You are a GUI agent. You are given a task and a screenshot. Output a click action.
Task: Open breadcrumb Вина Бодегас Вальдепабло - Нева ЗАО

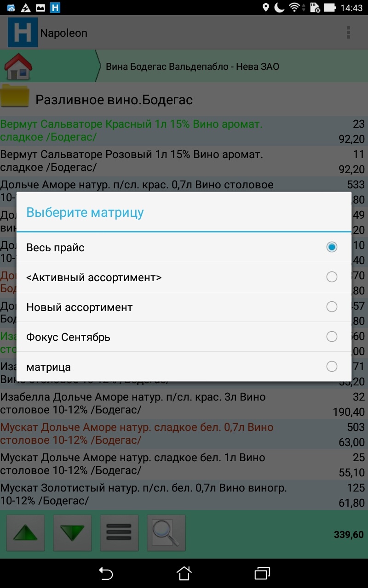point(192,67)
